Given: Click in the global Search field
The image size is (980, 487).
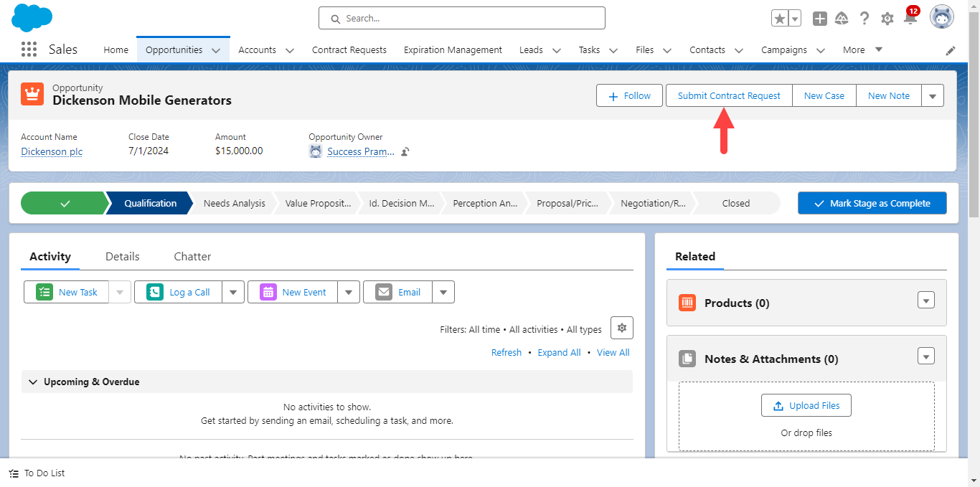Looking at the screenshot, I should pos(462,18).
